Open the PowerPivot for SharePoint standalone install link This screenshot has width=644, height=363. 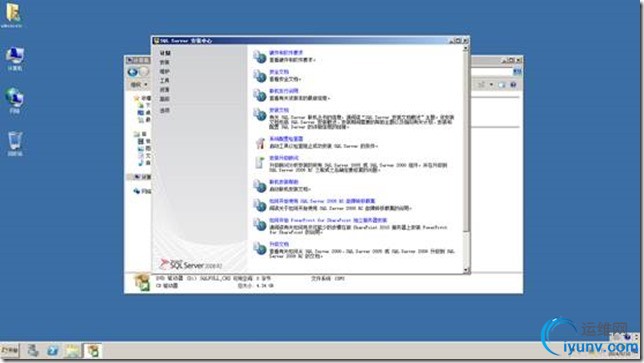(328, 220)
